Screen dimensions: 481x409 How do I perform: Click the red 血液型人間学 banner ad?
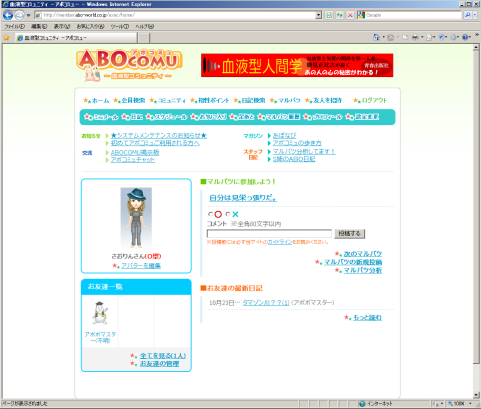pos(297,65)
